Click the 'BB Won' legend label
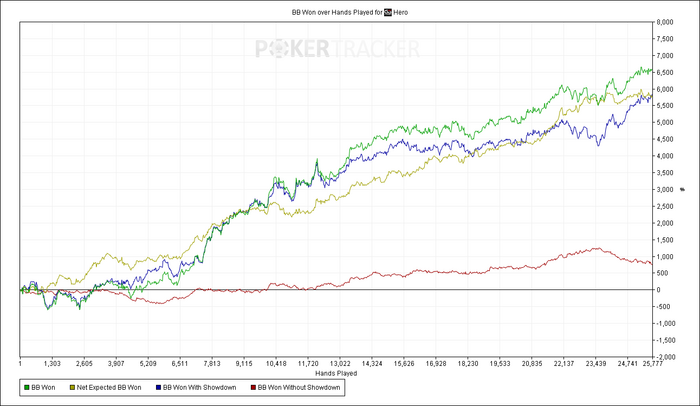 coord(43,388)
